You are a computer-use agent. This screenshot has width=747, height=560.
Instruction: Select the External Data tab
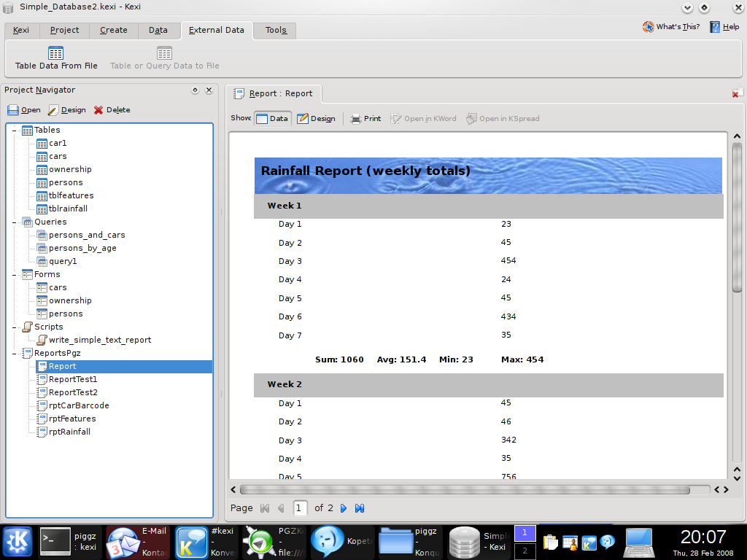click(x=217, y=31)
